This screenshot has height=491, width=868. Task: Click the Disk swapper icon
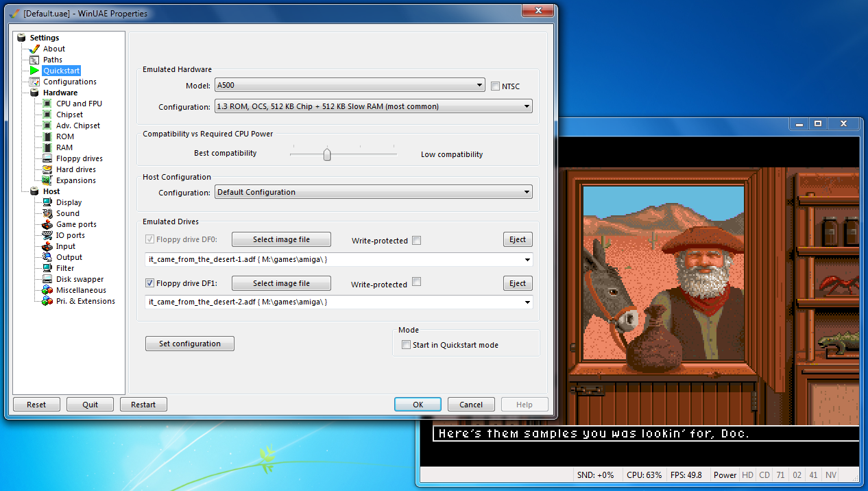click(x=47, y=279)
